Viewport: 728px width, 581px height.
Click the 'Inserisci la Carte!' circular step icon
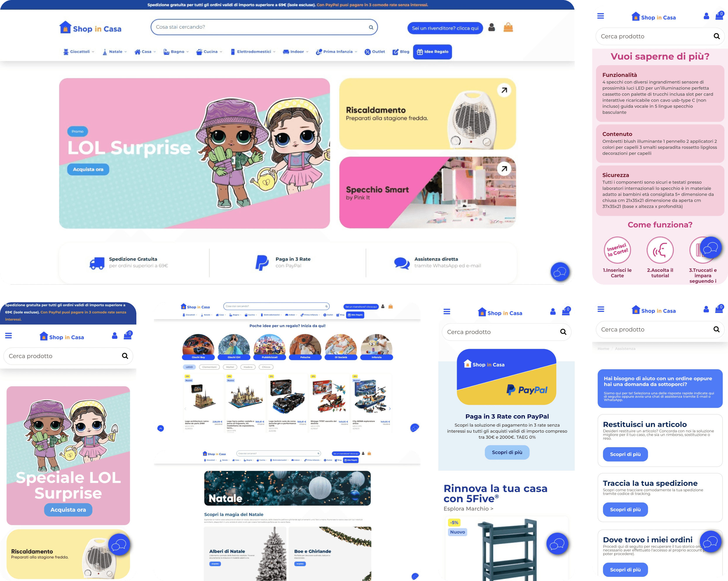click(x=617, y=250)
